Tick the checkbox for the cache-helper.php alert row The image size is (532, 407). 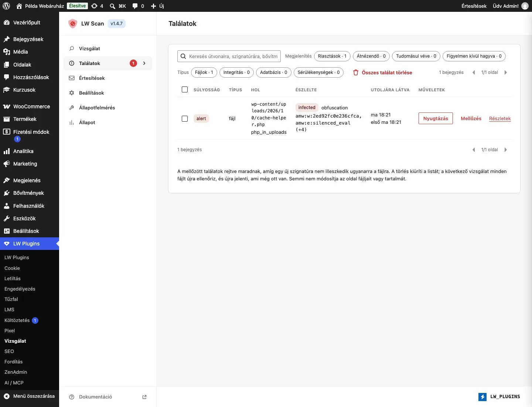(x=185, y=119)
